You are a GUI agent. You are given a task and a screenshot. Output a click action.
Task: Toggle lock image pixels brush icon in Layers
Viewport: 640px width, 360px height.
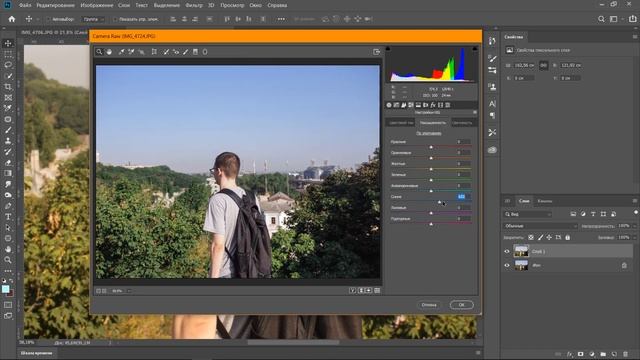pyautogui.click(x=540, y=237)
